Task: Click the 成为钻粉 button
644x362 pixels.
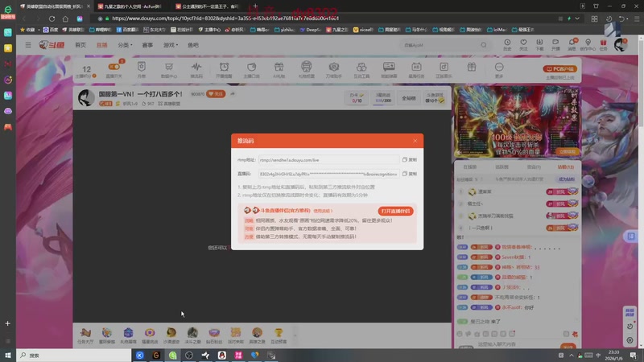Action: pos(567,179)
